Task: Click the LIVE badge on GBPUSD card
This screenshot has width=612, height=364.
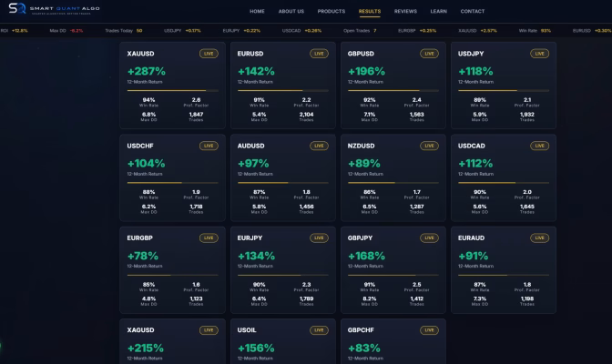Action: click(429, 54)
